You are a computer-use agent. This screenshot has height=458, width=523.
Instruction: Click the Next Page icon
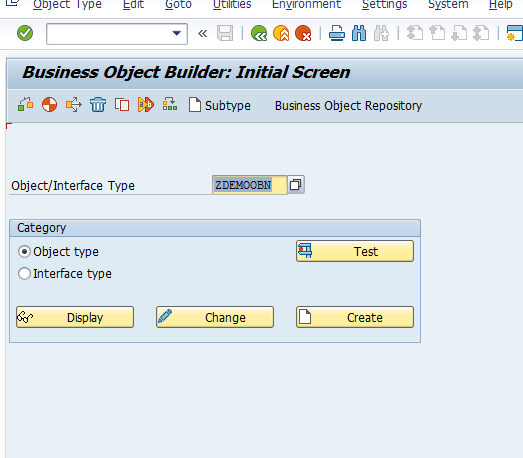click(459, 33)
